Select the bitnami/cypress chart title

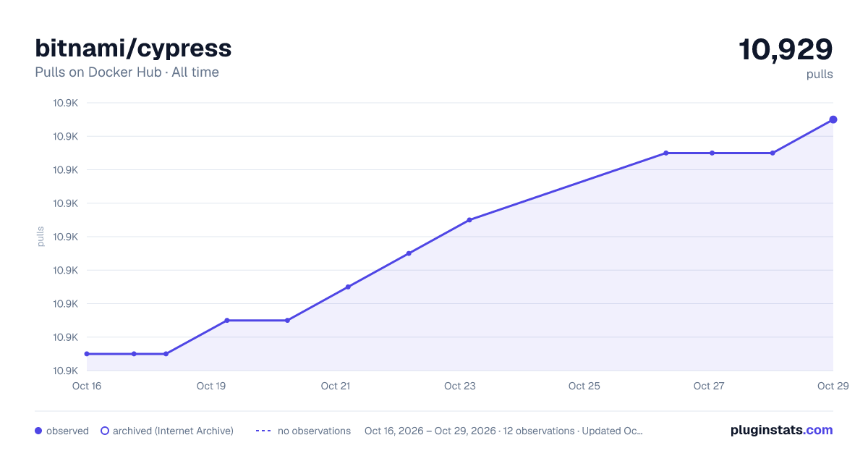pos(133,48)
